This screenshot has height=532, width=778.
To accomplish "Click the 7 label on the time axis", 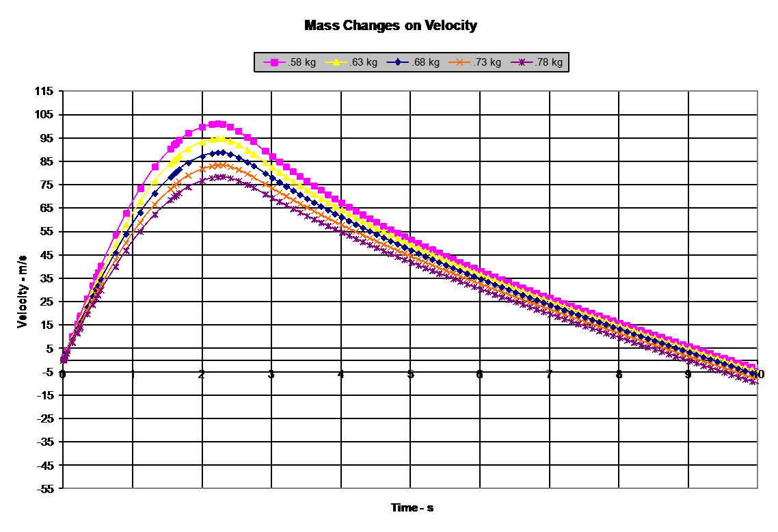I will pyautogui.click(x=549, y=374).
